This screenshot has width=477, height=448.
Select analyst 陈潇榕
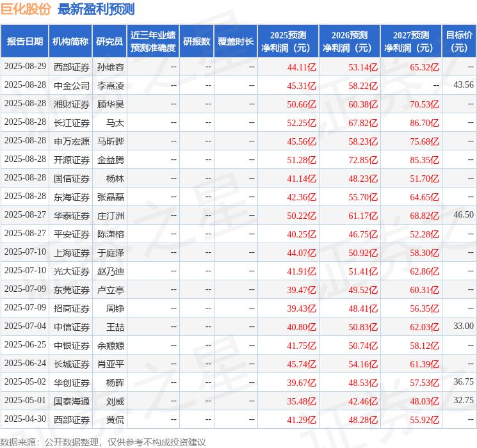pyautogui.click(x=110, y=234)
